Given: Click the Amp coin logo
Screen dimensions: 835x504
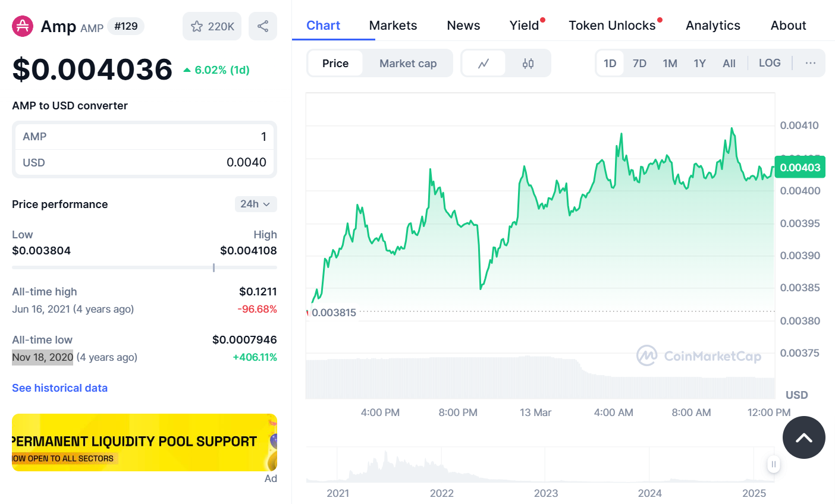Looking at the screenshot, I should (x=21, y=26).
